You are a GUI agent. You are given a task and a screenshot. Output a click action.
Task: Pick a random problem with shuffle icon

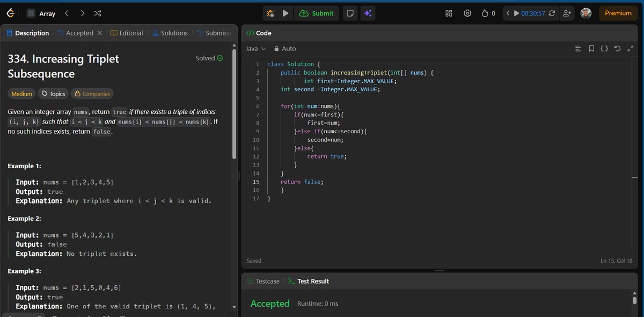pos(97,13)
